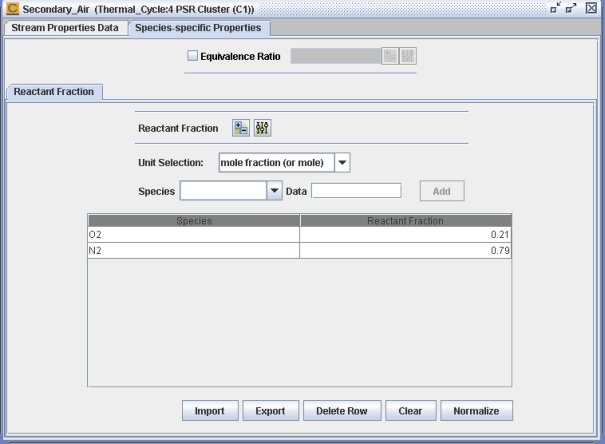
Task: Click the mole fraction (or mole) unit field
Action: 277,162
